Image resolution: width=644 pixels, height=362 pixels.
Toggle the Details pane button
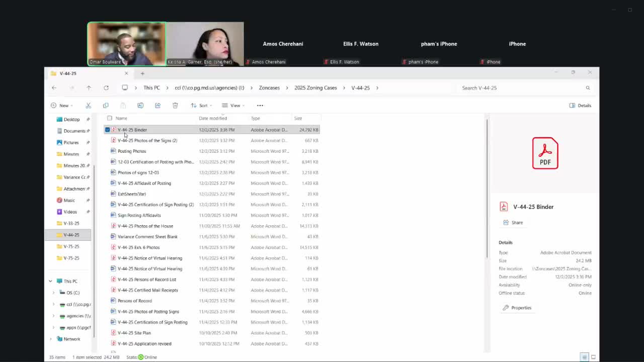pos(580,106)
